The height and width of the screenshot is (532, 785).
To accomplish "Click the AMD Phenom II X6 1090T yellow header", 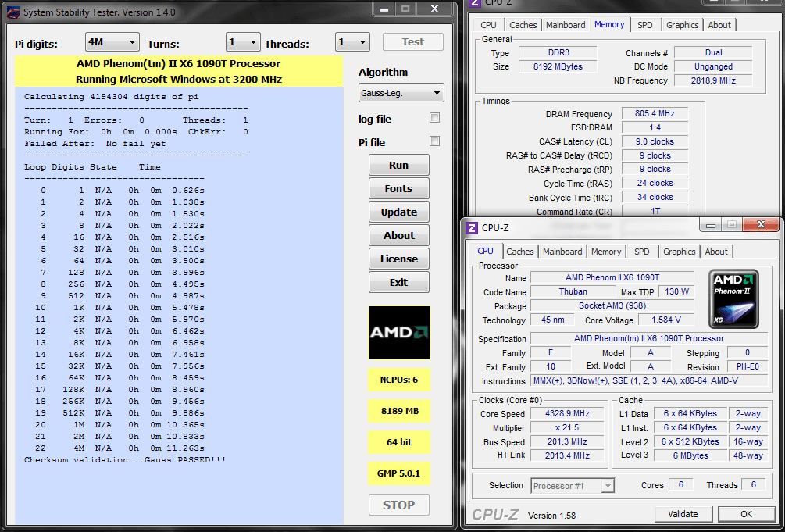I will [179, 71].
